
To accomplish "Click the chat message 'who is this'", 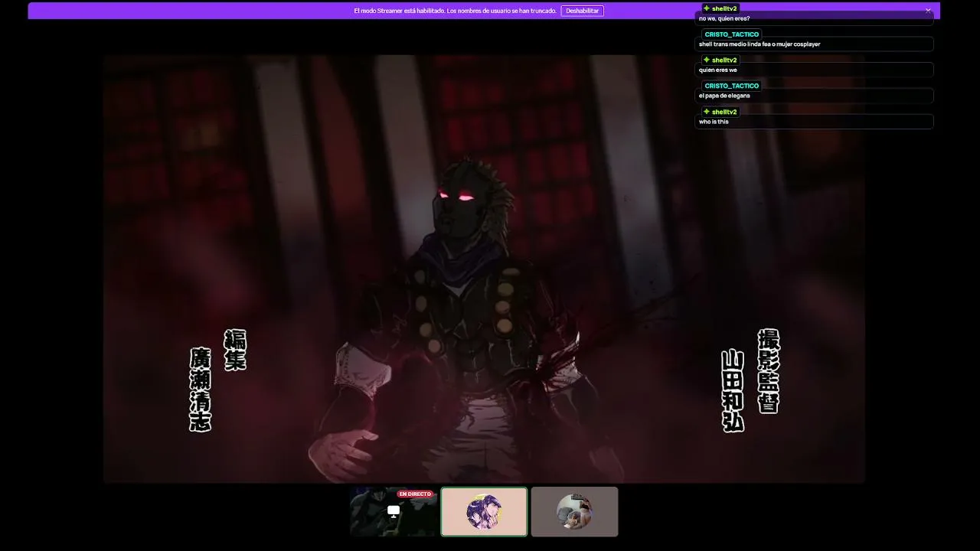I will click(x=714, y=122).
